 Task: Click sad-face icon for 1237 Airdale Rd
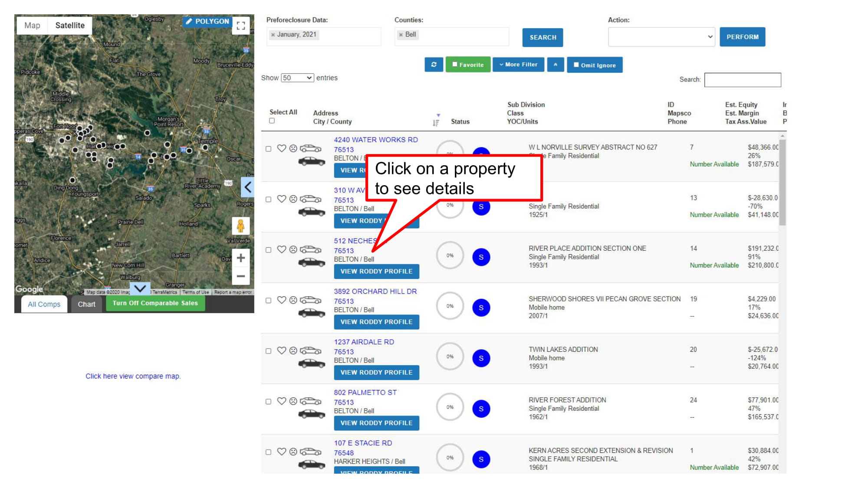coord(293,350)
